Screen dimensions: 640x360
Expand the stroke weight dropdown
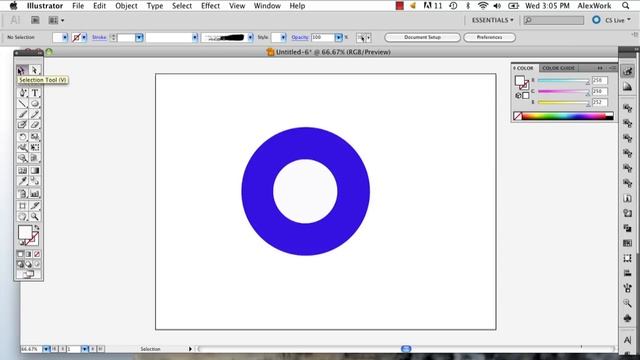pyautogui.click(x=139, y=38)
